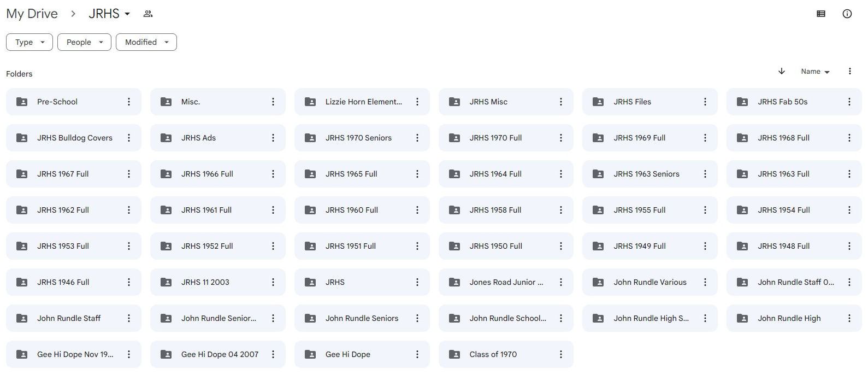Image resolution: width=868 pixels, height=386 pixels.
Task: Switch to list layout view
Action: [820, 14]
